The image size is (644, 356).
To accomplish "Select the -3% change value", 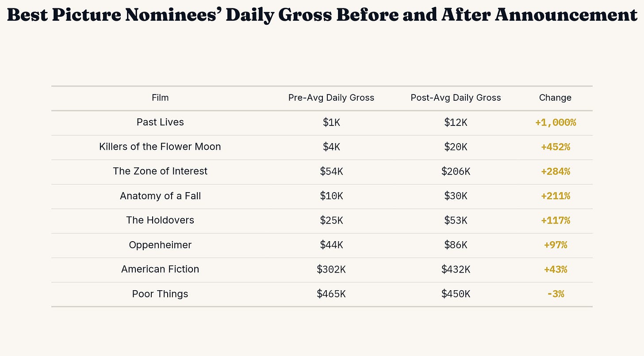I will pyautogui.click(x=555, y=294).
